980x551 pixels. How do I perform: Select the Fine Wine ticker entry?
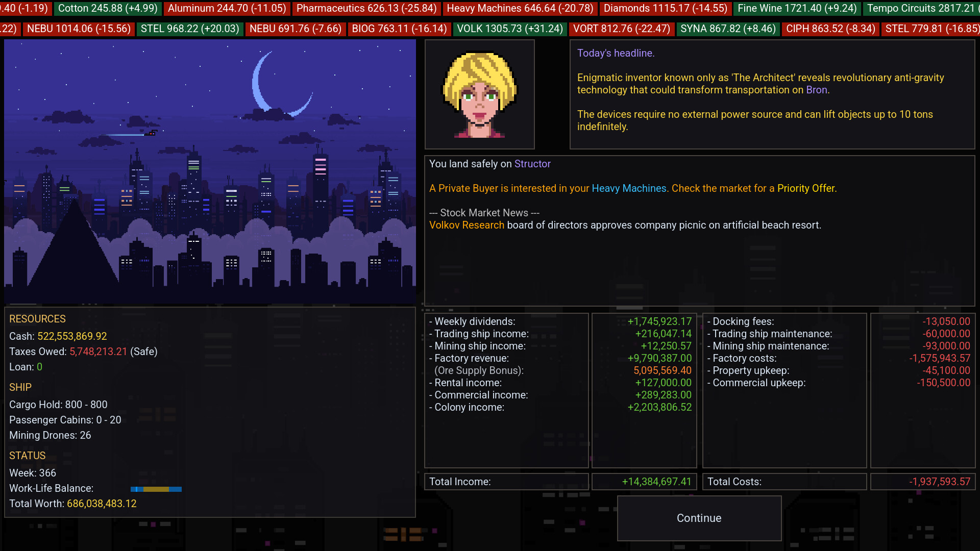[797, 9]
